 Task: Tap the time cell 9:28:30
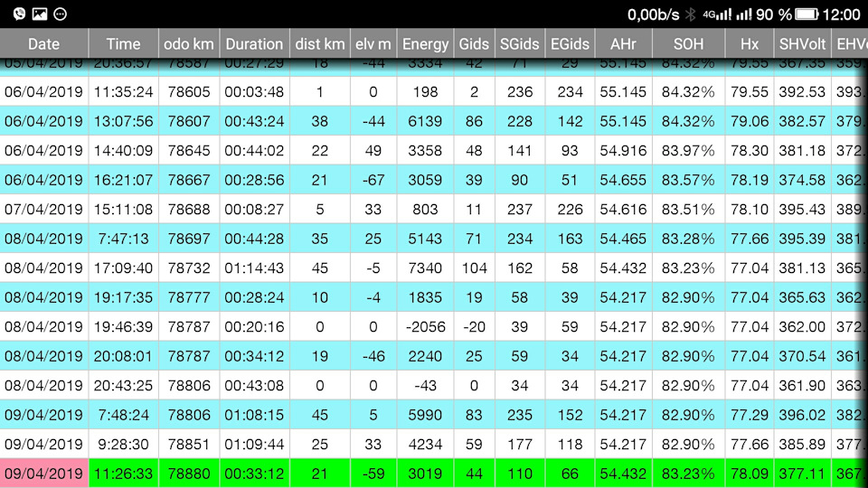pos(124,444)
